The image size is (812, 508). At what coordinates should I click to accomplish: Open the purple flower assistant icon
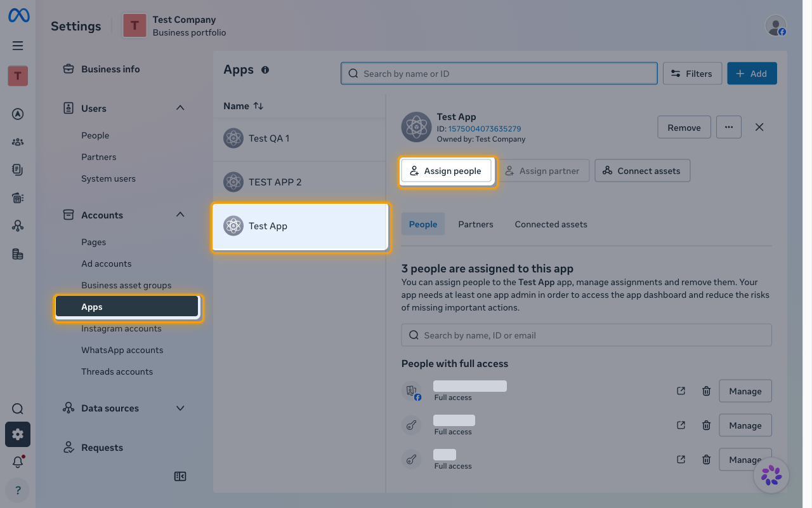coord(771,475)
